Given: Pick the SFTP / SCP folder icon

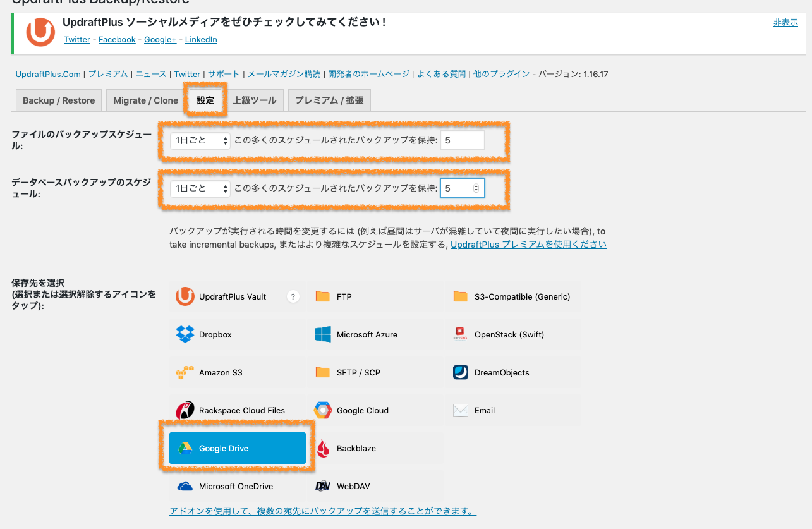Looking at the screenshot, I should [x=323, y=372].
